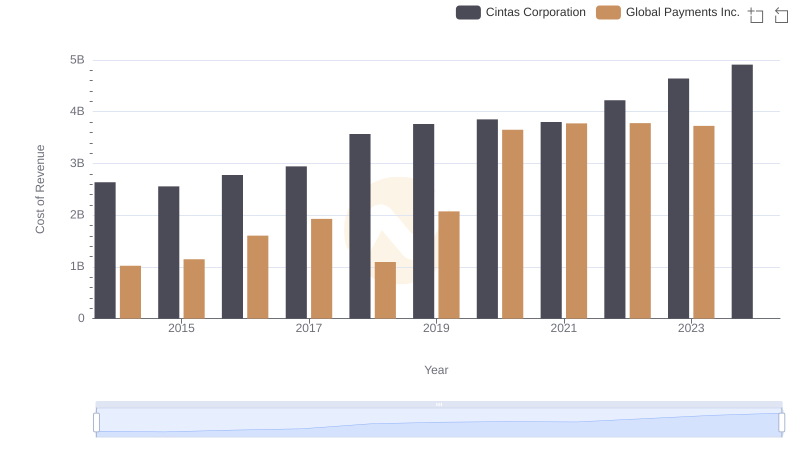Click the Cintas bar for 2017
800x461 pixels.
coord(296,242)
